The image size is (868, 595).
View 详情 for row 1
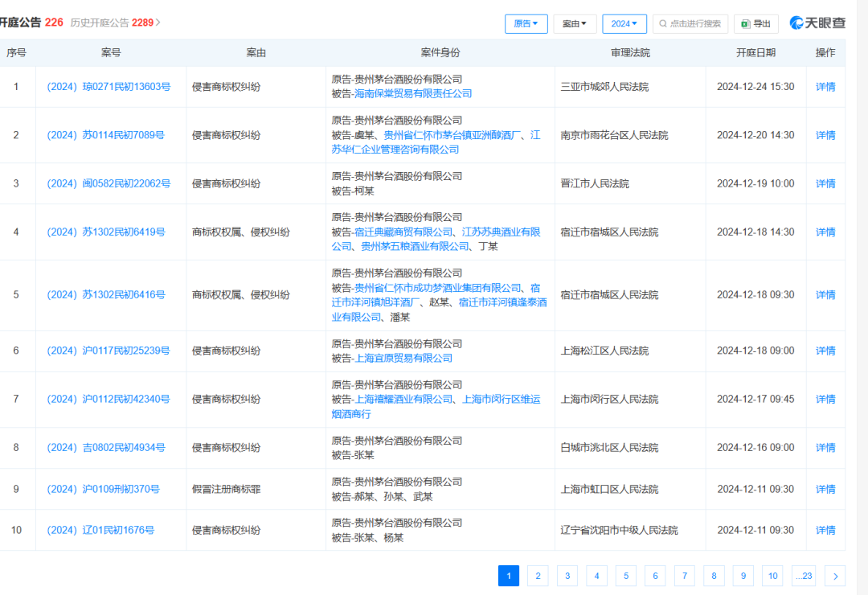click(825, 87)
